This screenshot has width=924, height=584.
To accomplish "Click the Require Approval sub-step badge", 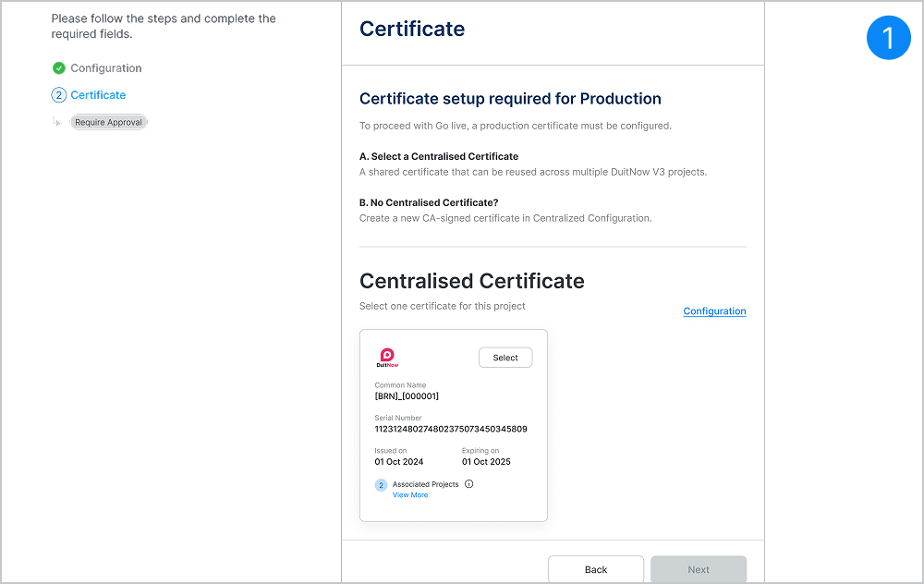I will (x=108, y=122).
